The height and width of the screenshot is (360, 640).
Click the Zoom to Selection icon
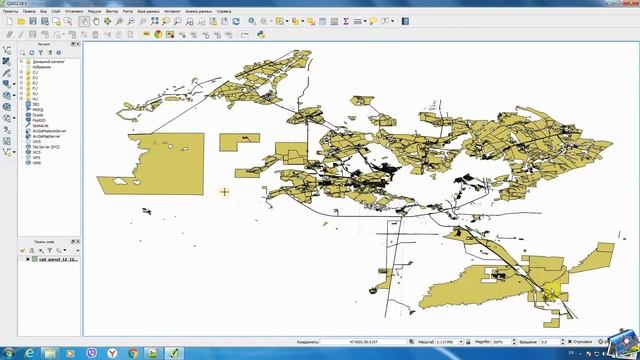[166, 21]
